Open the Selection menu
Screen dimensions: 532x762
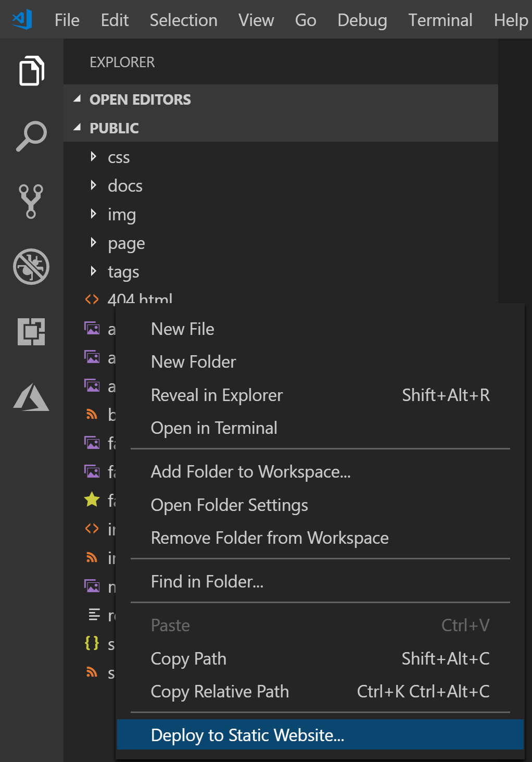pyautogui.click(x=183, y=20)
